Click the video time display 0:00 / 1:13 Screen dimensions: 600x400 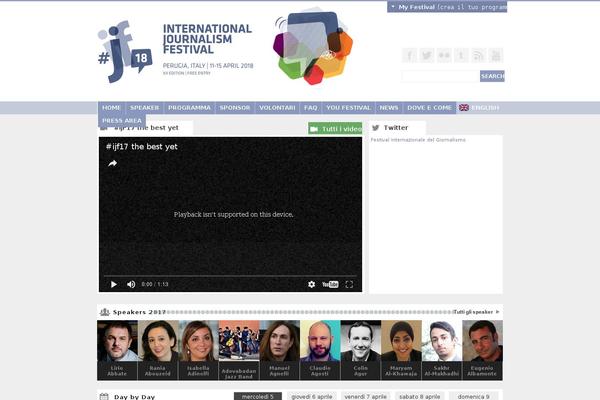(155, 284)
